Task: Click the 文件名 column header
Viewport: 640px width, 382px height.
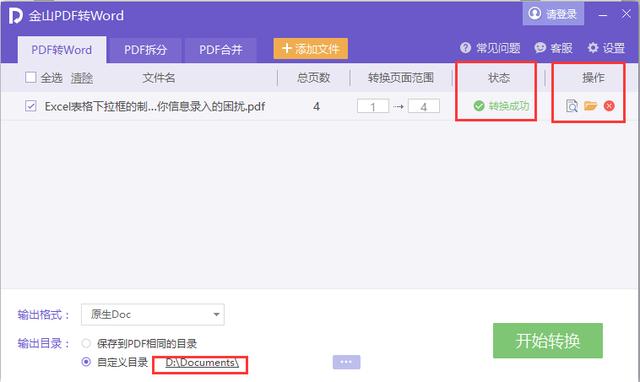Action: coord(159,78)
